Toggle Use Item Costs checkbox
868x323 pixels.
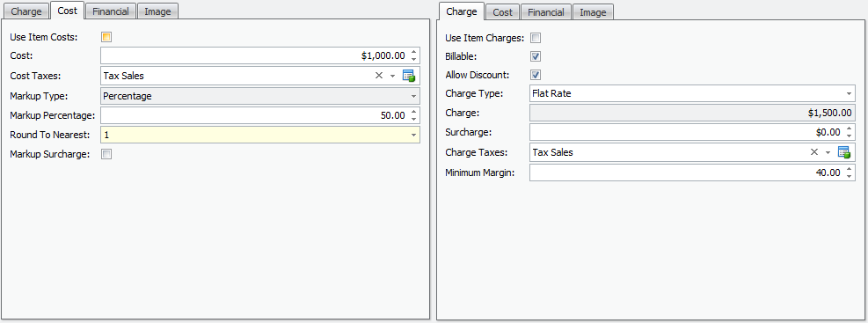click(106, 37)
